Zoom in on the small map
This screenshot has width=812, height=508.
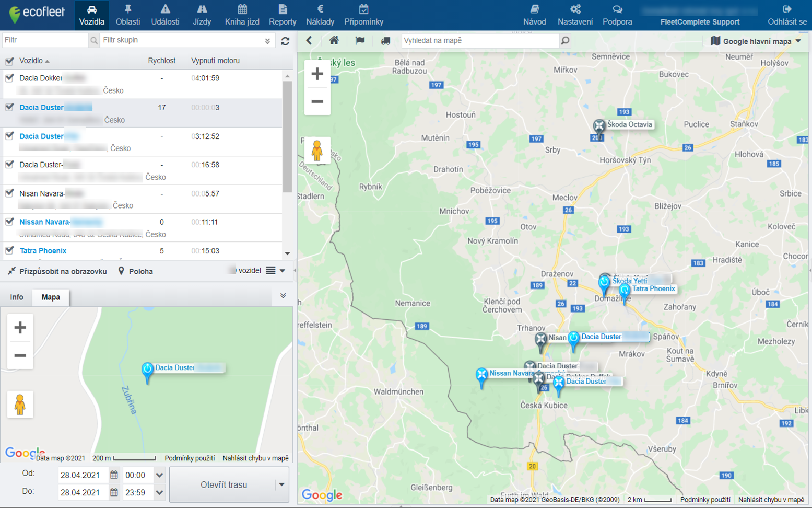click(20, 328)
